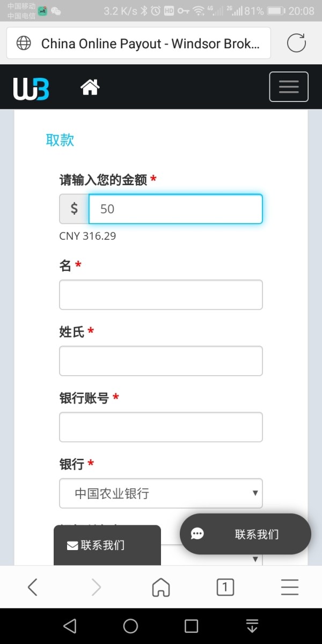Click the 名 first name field

click(x=160, y=295)
